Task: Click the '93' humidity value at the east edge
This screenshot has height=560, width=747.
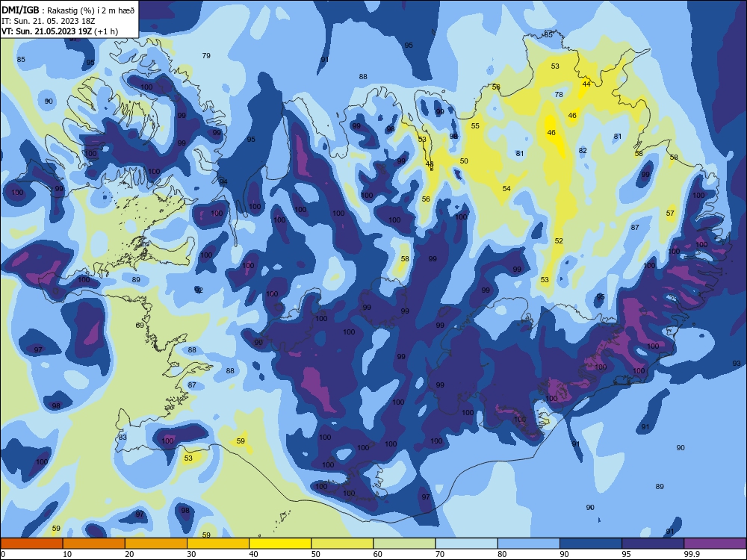Action: pos(737,364)
